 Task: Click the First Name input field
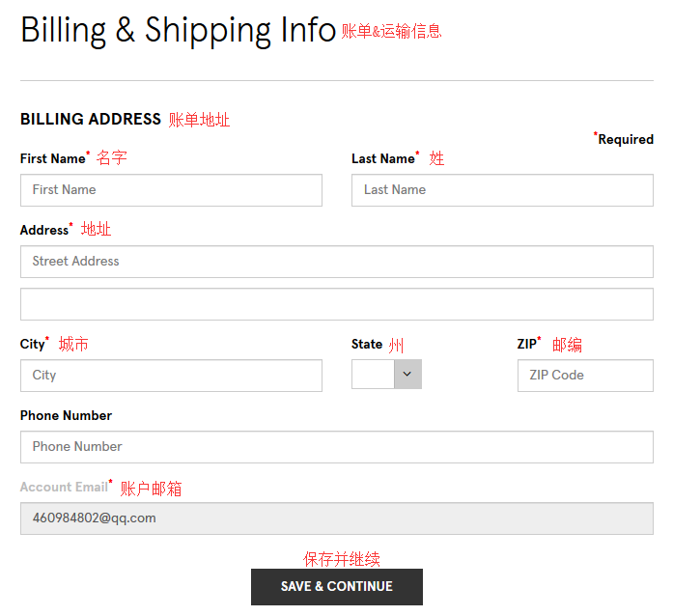[171, 190]
